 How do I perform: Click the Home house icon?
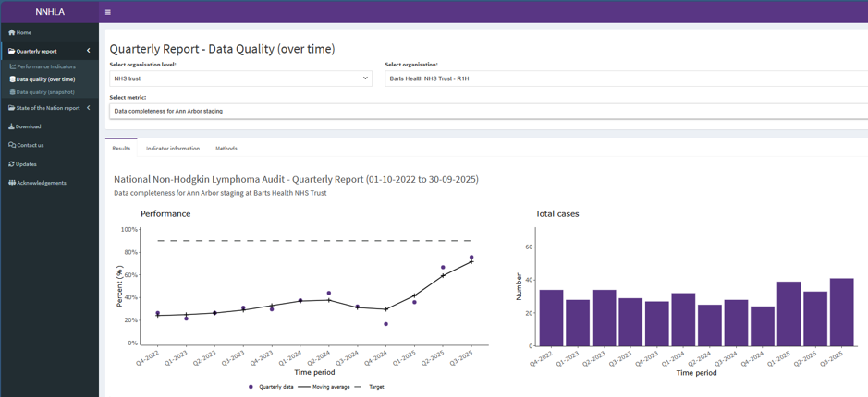(x=12, y=32)
